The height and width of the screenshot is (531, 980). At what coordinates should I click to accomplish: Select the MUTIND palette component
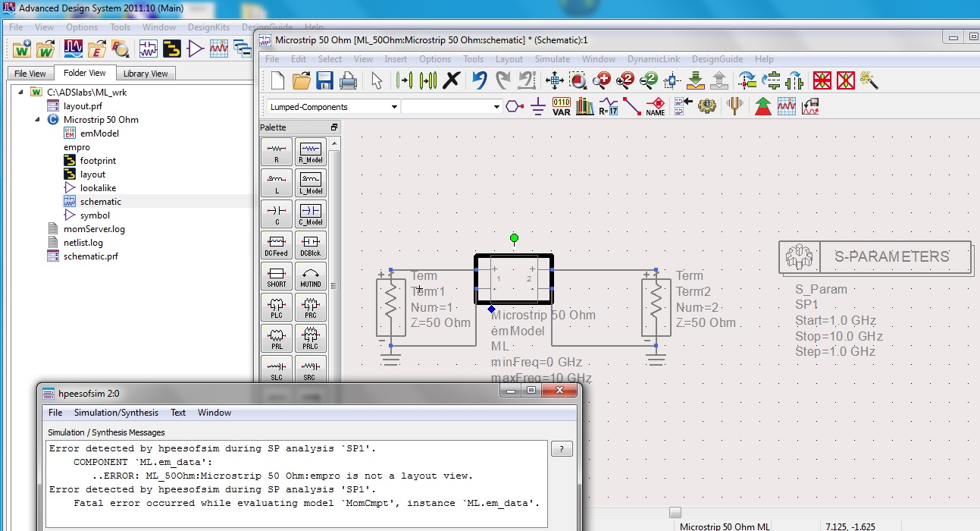(x=310, y=276)
